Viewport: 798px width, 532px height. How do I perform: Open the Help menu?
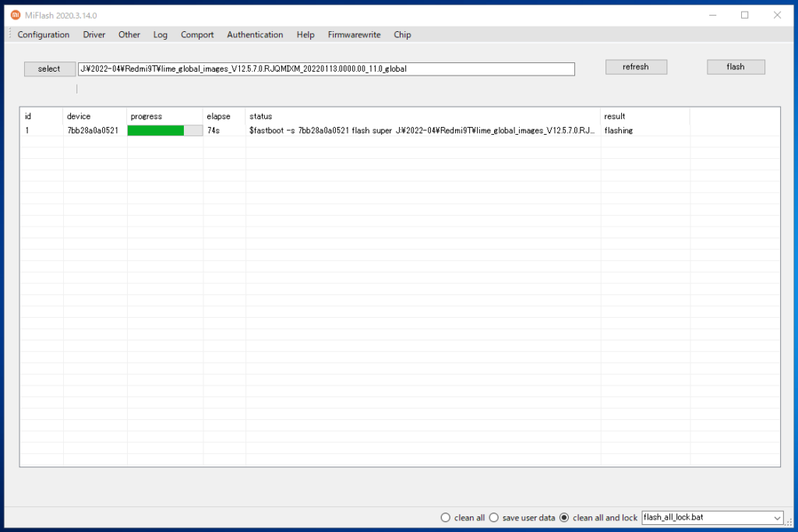point(305,34)
